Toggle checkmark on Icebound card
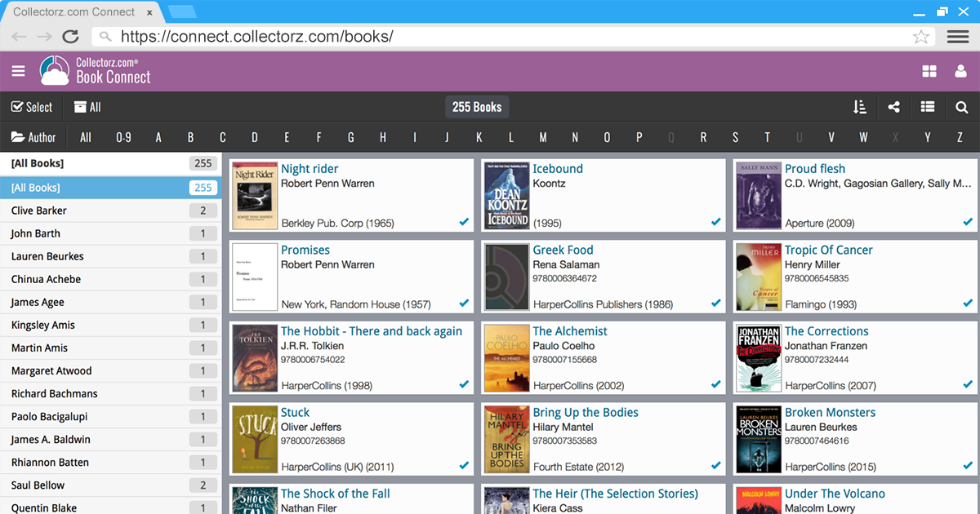This screenshot has height=514, width=980. pyautogui.click(x=716, y=222)
